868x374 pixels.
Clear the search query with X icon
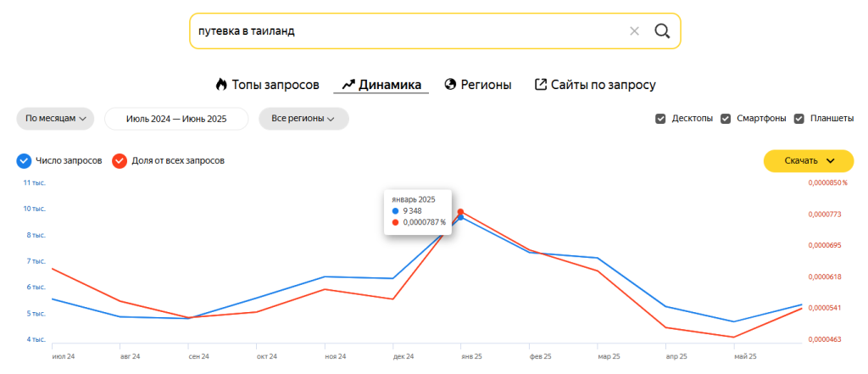click(634, 31)
